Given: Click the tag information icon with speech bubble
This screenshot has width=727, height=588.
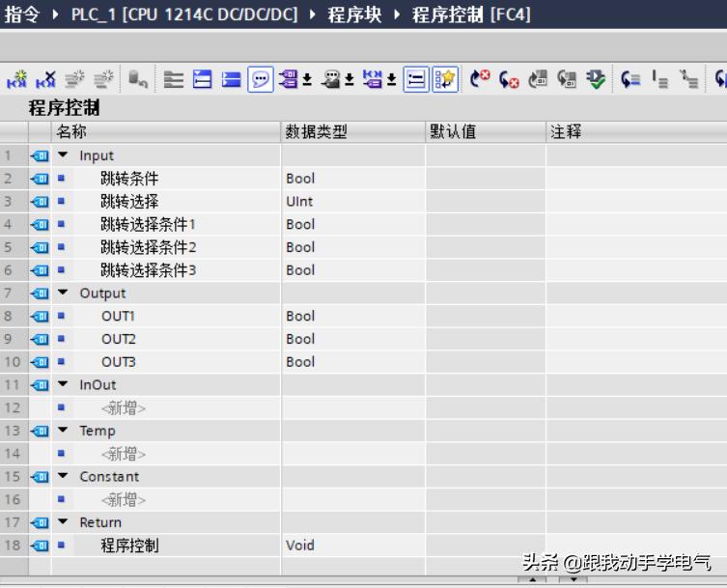Looking at the screenshot, I should coord(331,79).
